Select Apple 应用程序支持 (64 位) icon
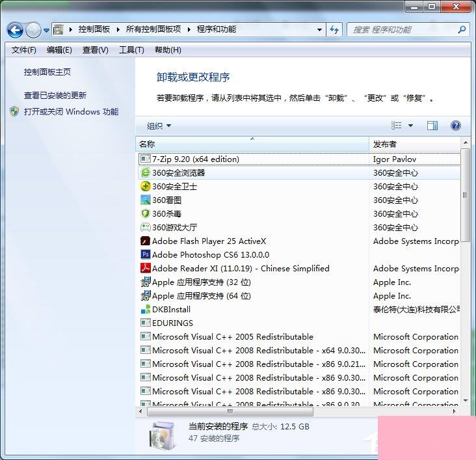This screenshot has width=476, height=460. (x=146, y=295)
